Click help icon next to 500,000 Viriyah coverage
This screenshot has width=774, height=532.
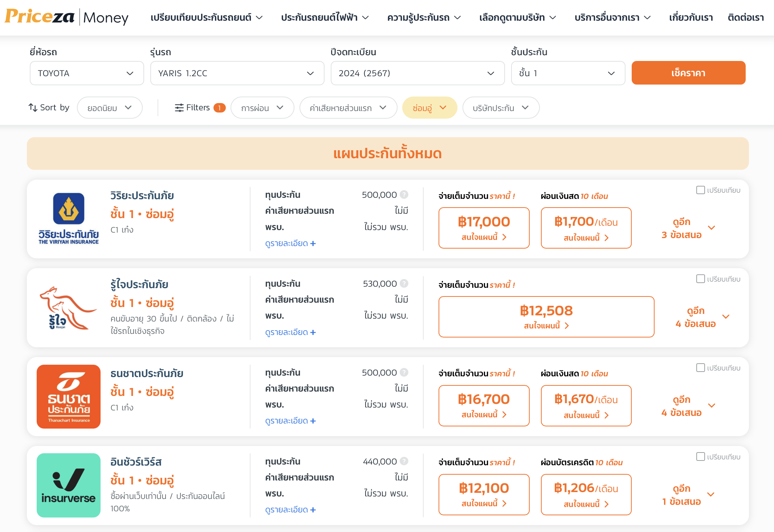(404, 195)
